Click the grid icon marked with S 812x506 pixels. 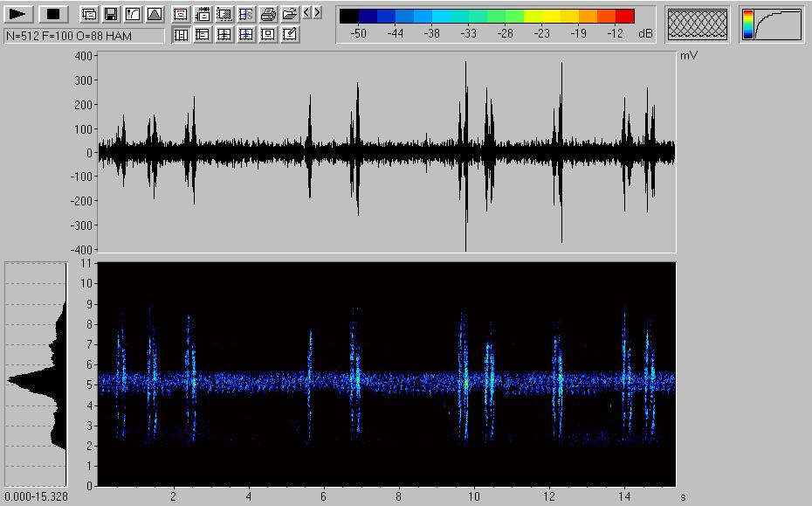point(246,14)
